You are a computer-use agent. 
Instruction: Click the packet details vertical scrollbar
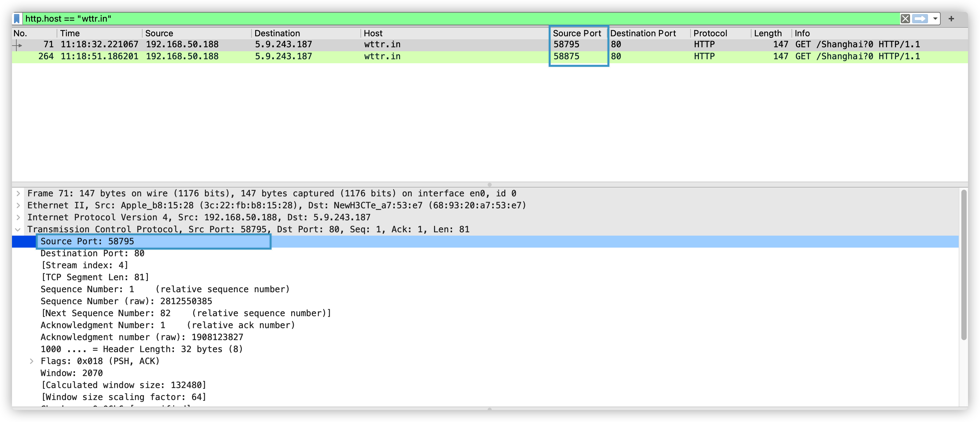(x=964, y=265)
